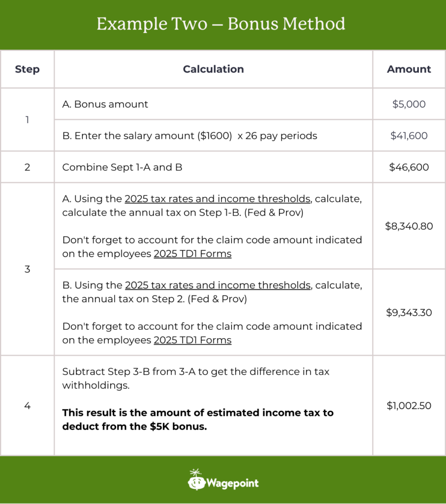Select the Step column header

(x=27, y=69)
